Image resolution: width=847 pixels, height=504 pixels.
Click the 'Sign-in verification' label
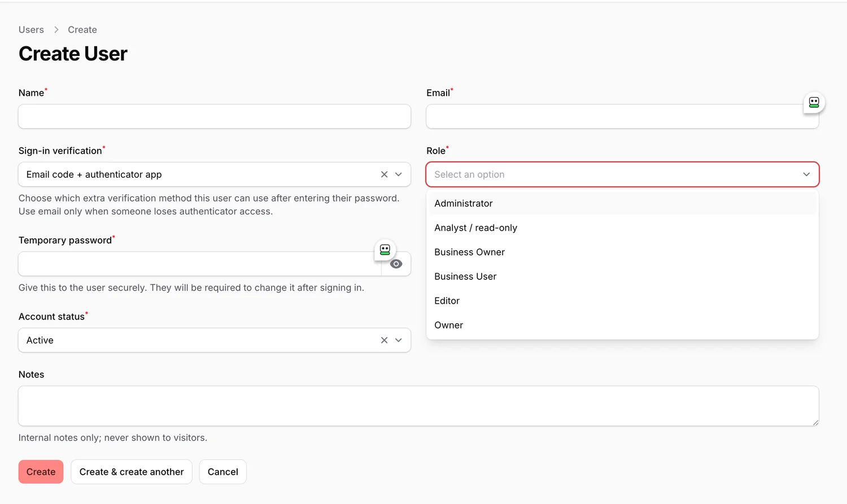60,151
